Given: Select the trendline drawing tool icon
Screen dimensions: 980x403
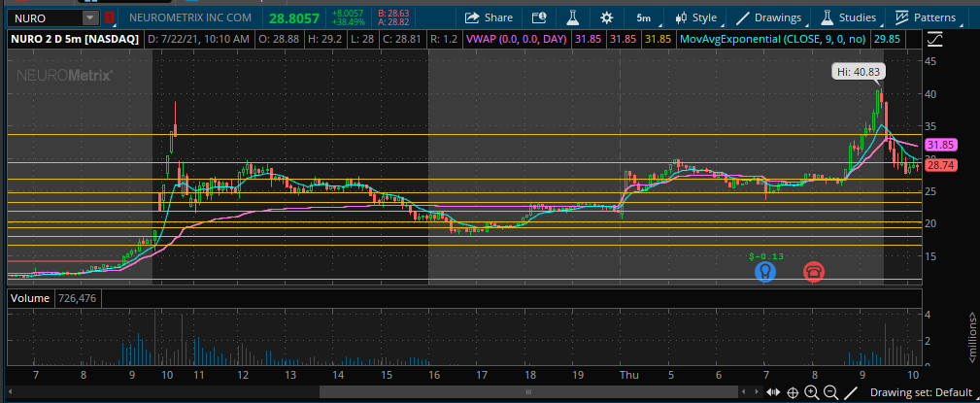Looking at the screenshot, I should (850, 392).
